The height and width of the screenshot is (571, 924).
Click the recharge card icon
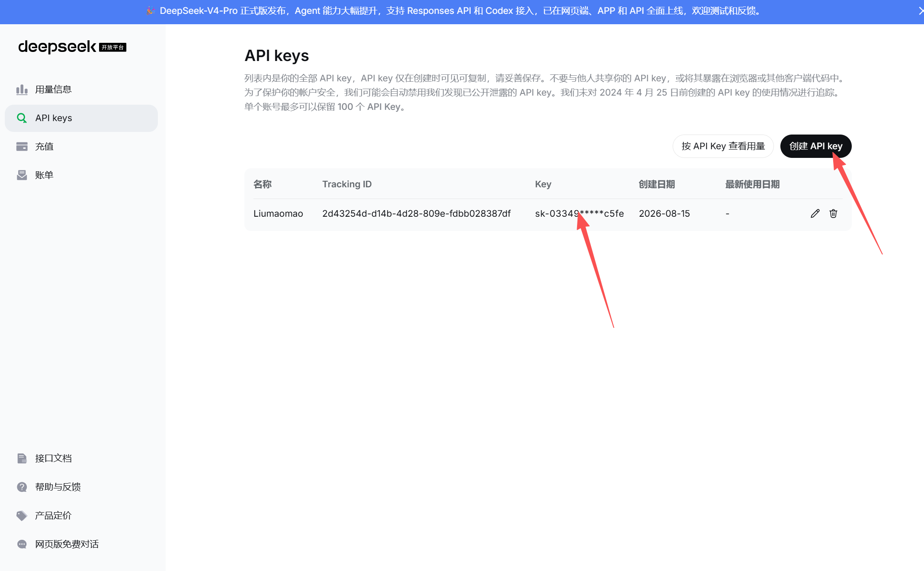tap(22, 147)
